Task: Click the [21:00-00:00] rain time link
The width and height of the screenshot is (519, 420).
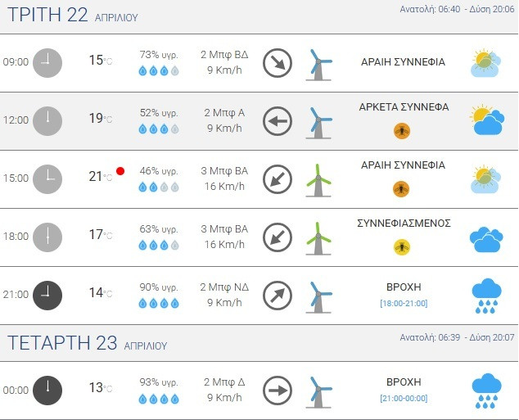Action: tap(404, 399)
